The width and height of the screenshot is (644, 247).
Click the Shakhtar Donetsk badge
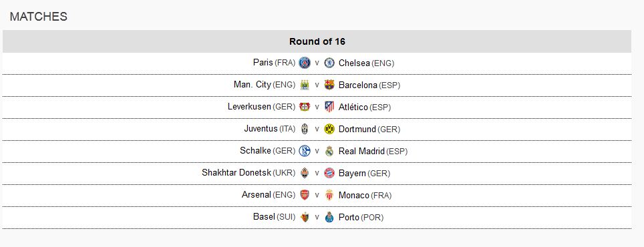coord(305,173)
